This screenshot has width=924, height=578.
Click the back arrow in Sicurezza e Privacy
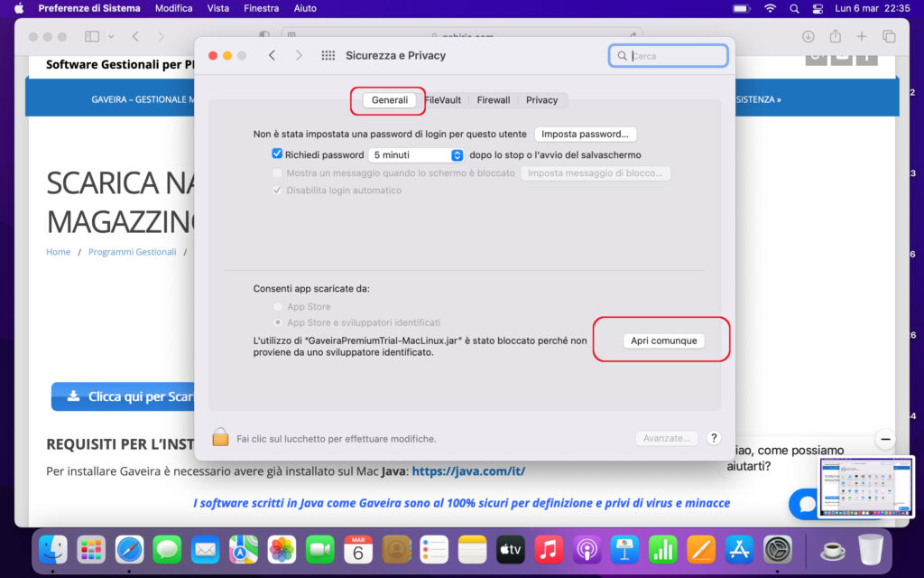click(272, 55)
